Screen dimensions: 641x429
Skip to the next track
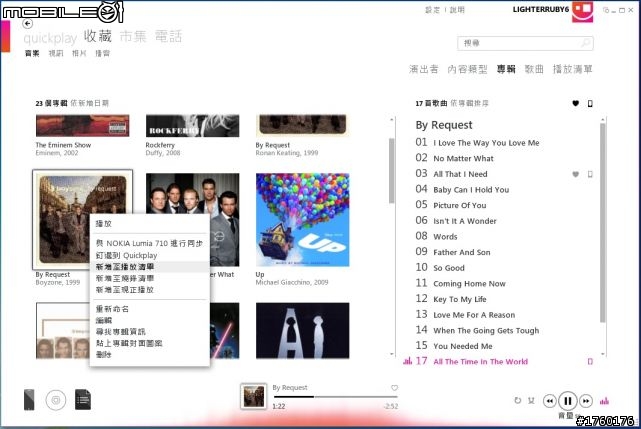point(586,401)
